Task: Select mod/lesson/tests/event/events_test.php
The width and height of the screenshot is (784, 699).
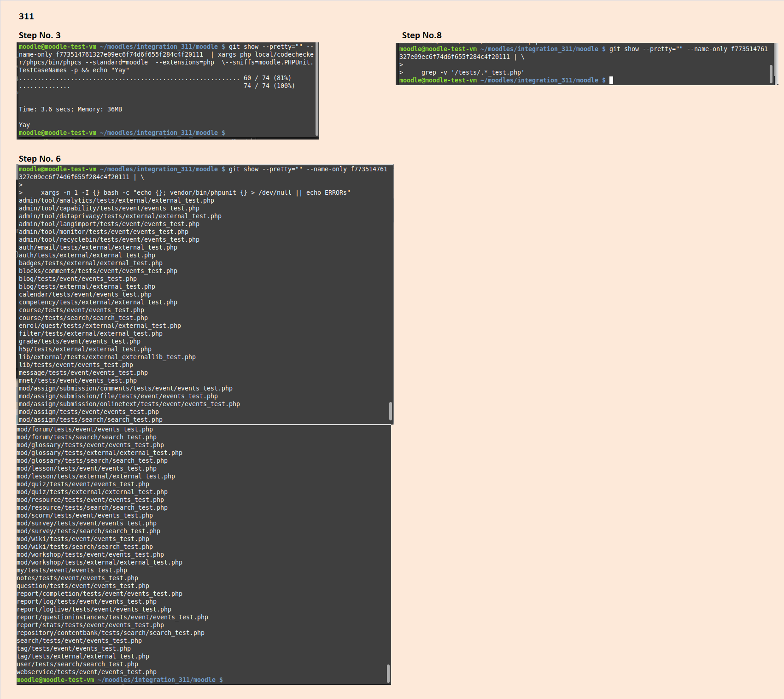Action: click(x=87, y=469)
